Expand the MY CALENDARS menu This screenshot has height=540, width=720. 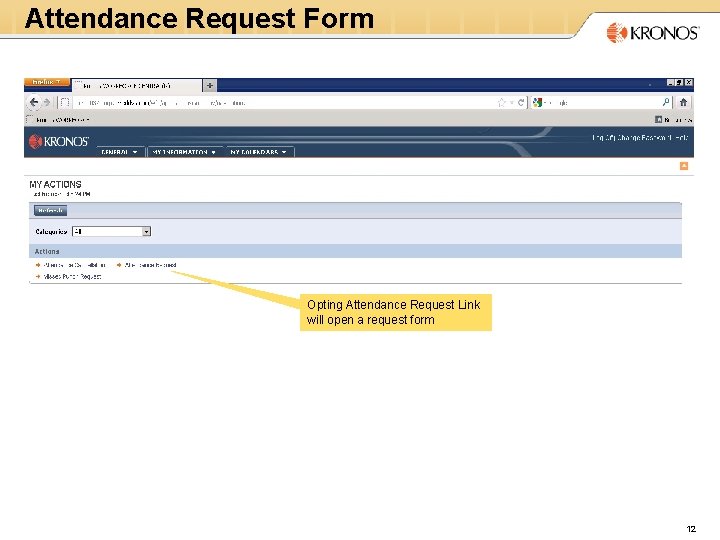(x=259, y=152)
